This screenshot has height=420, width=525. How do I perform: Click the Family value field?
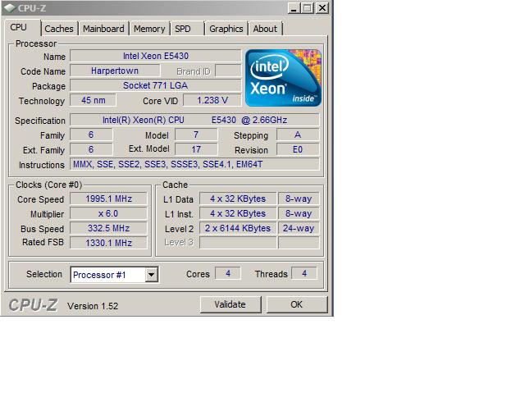click(x=91, y=135)
